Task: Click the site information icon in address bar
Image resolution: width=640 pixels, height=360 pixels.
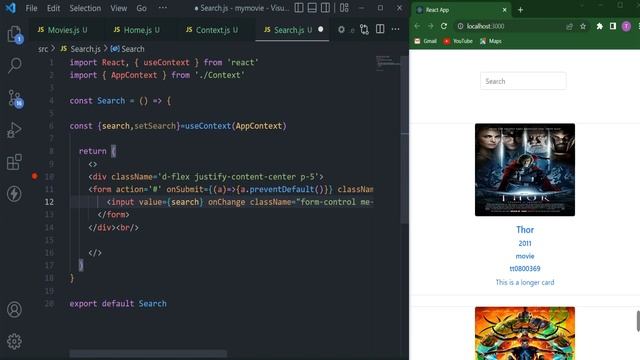Action: [x=460, y=26]
